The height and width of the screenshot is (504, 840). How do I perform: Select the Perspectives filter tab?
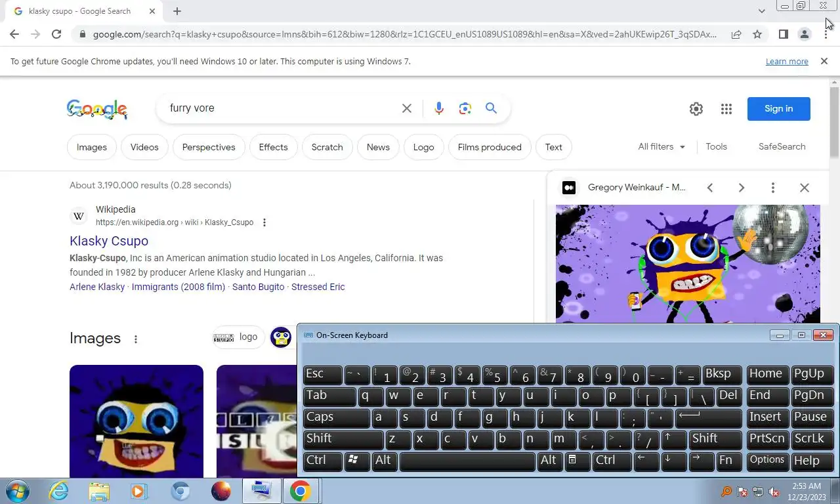(x=209, y=147)
